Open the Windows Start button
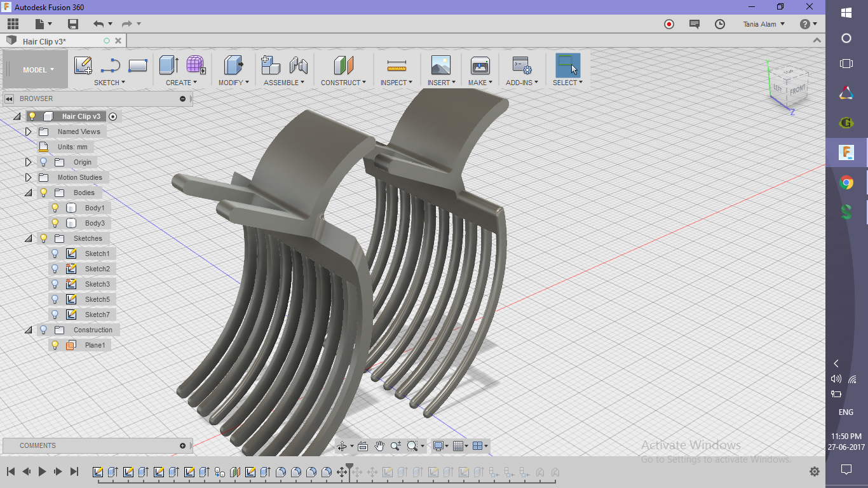The width and height of the screenshot is (868, 488). click(846, 13)
